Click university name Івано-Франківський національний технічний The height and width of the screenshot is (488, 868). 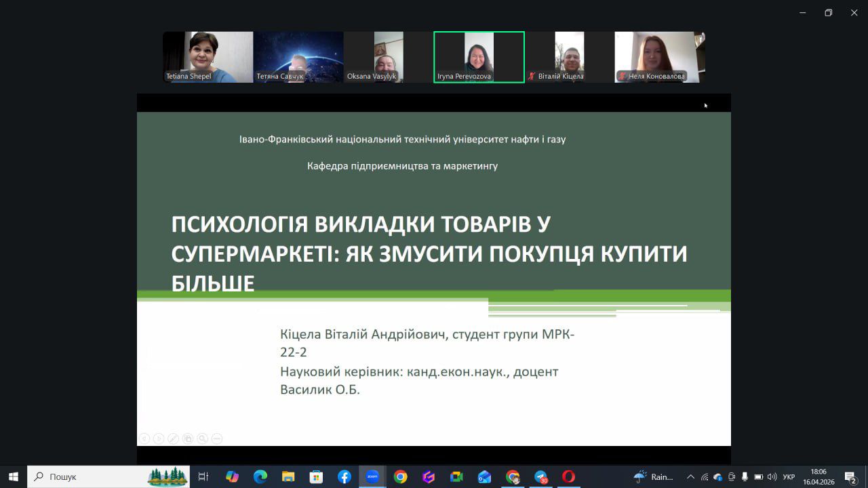coord(402,139)
